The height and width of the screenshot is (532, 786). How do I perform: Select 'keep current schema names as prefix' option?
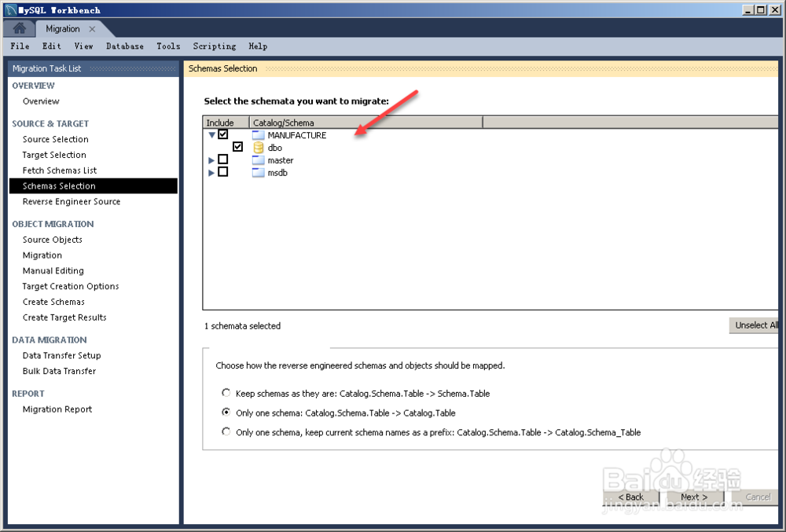pos(226,431)
